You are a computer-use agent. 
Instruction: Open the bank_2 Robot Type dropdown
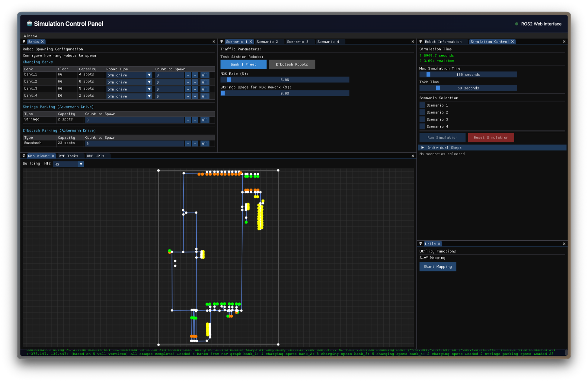(x=129, y=82)
